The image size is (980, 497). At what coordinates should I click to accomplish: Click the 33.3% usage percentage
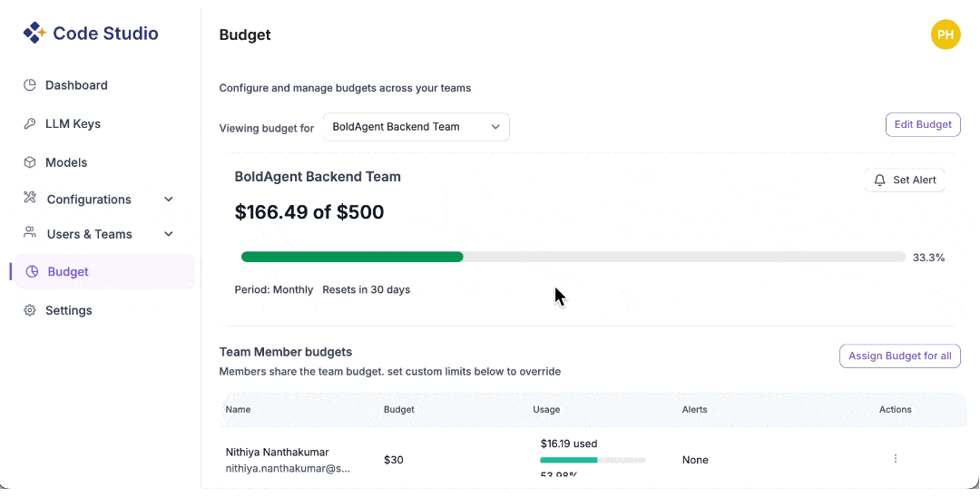pyautogui.click(x=929, y=258)
